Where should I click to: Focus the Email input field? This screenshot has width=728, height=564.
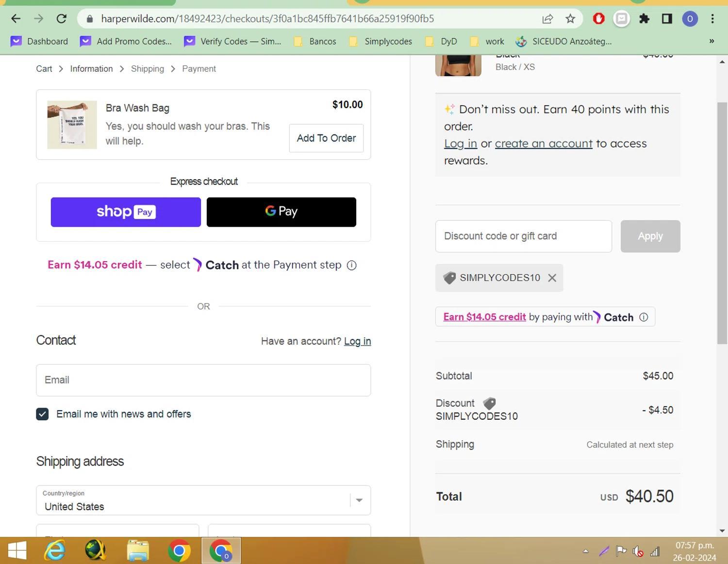click(203, 380)
